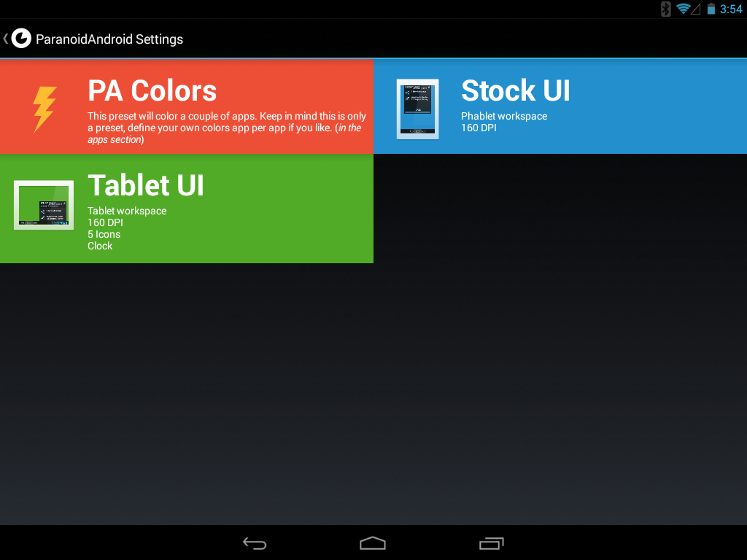The width and height of the screenshot is (747, 560).
Task: Tap the Android back navigation button
Action: click(255, 543)
